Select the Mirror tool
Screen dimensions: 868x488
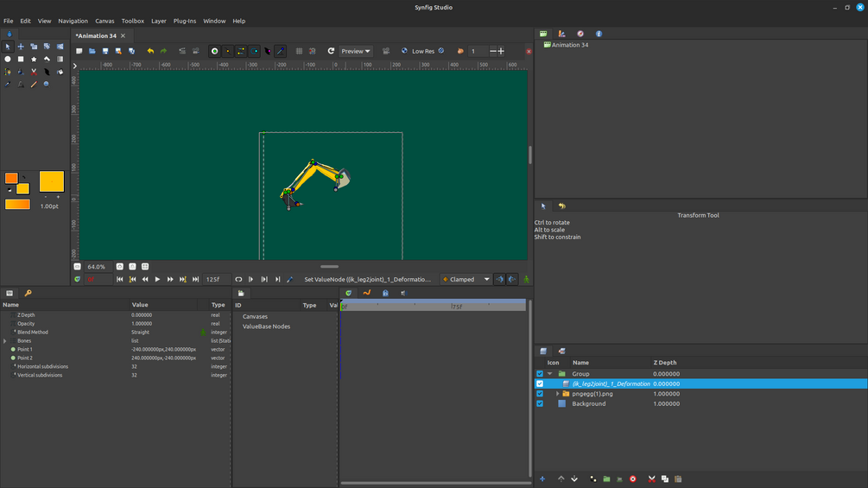60,47
